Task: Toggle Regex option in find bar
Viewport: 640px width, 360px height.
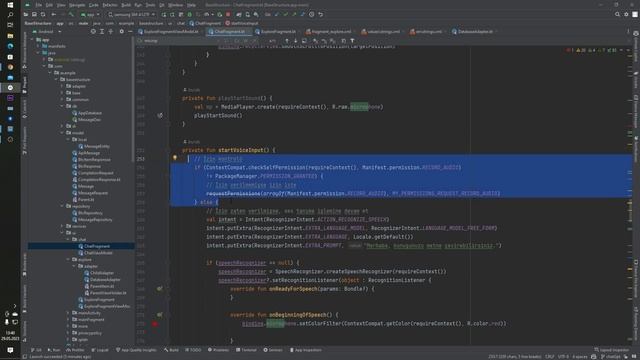Action: tap(254, 41)
